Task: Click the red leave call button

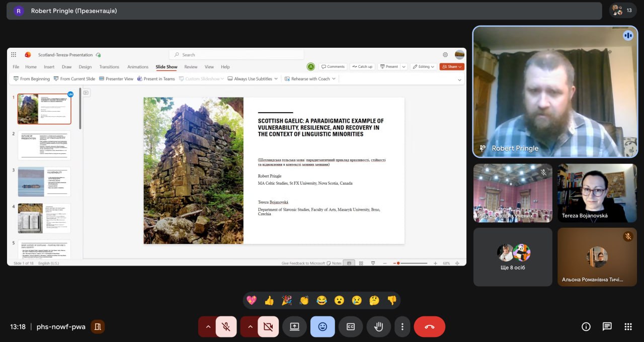Action: 429,326
